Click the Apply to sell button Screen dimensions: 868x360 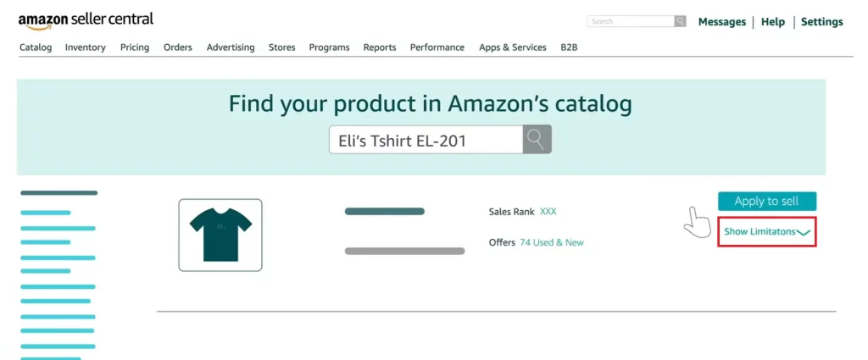point(766,202)
